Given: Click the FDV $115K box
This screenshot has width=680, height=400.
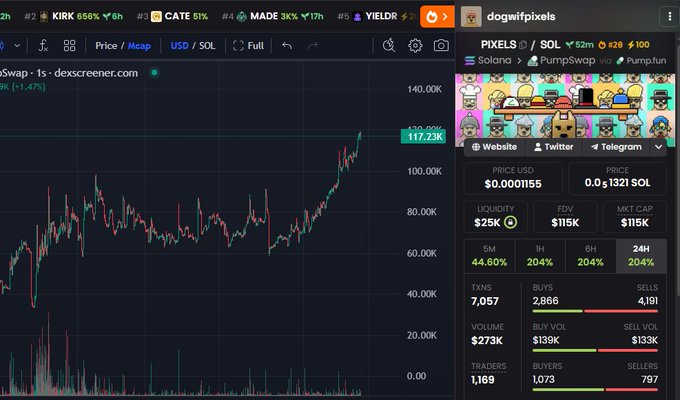Looking at the screenshot, I should (x=565, y=217).
